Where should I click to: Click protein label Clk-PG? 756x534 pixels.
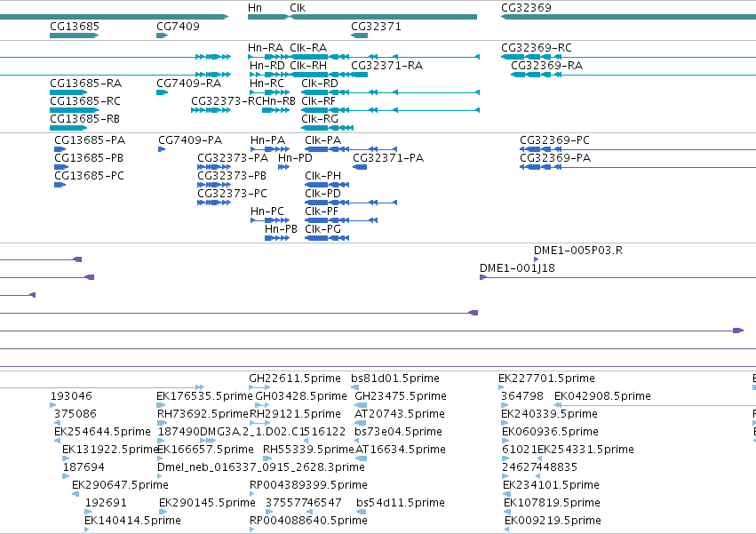[x=323, y=229]
